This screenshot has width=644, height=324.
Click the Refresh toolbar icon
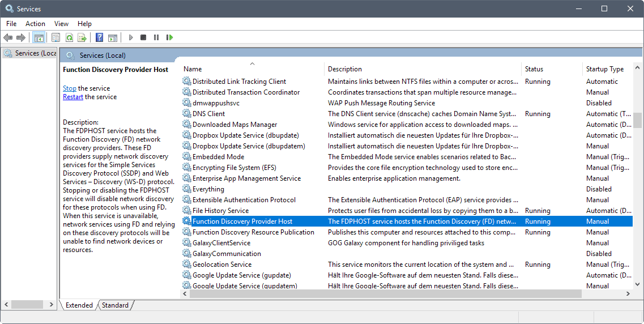pyautogui.click(x=70, y=38)
